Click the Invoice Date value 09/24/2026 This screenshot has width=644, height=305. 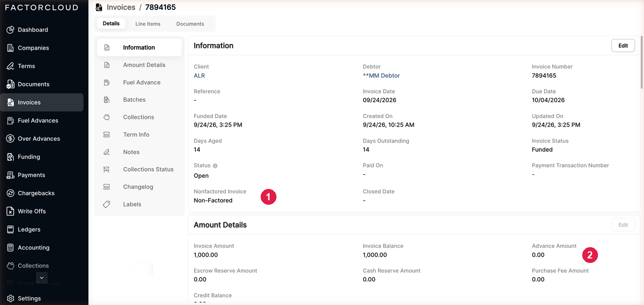coord(379,100)
